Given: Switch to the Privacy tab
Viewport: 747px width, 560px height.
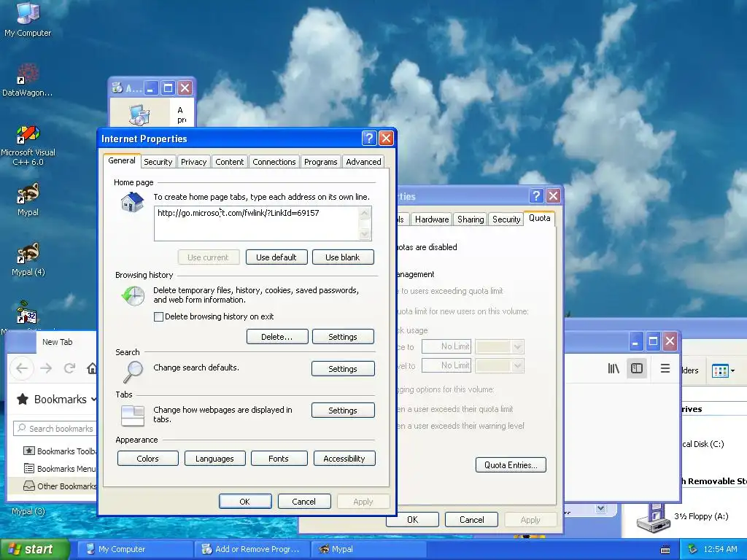Looking at the screenshot, I should (x=193, y=162).
